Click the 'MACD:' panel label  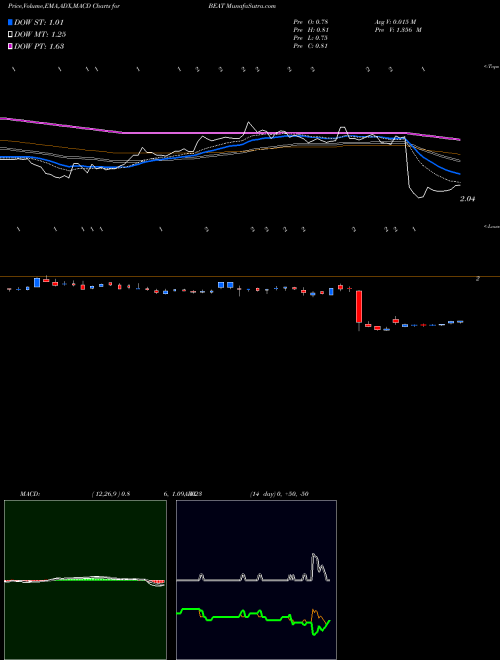coord(30,494)
